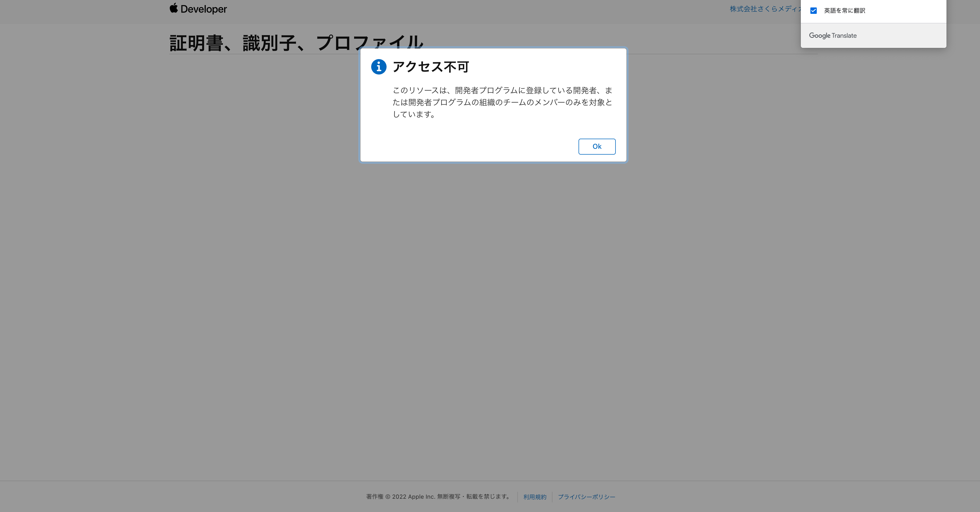
Task: Open the プライバシーポリシー footer link
Action: click(586, 497)
